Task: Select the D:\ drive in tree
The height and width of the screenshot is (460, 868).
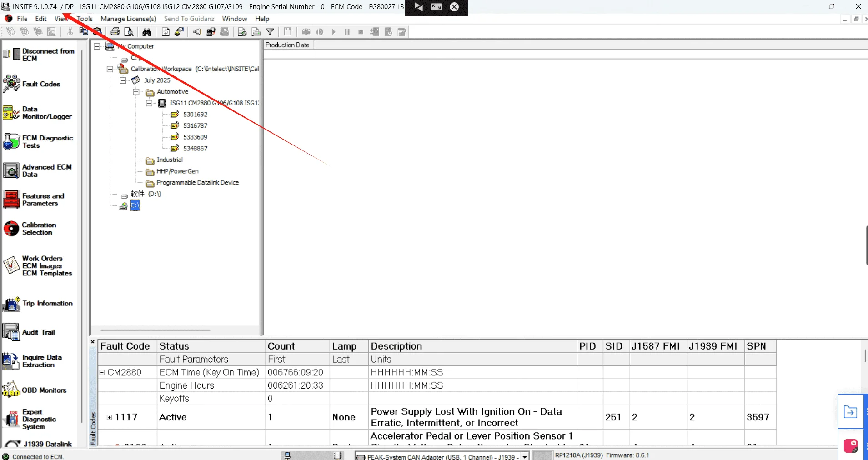Action: click(x=146, y=194)
